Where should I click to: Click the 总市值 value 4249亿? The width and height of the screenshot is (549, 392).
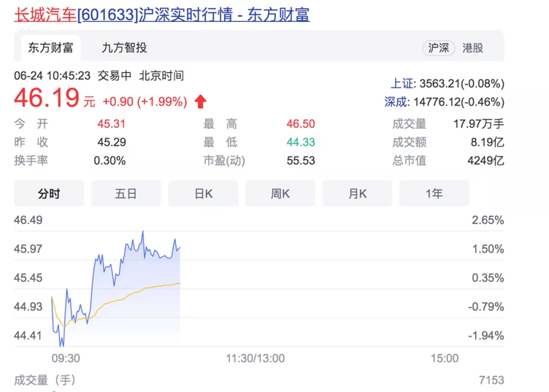tap(485, 161)
